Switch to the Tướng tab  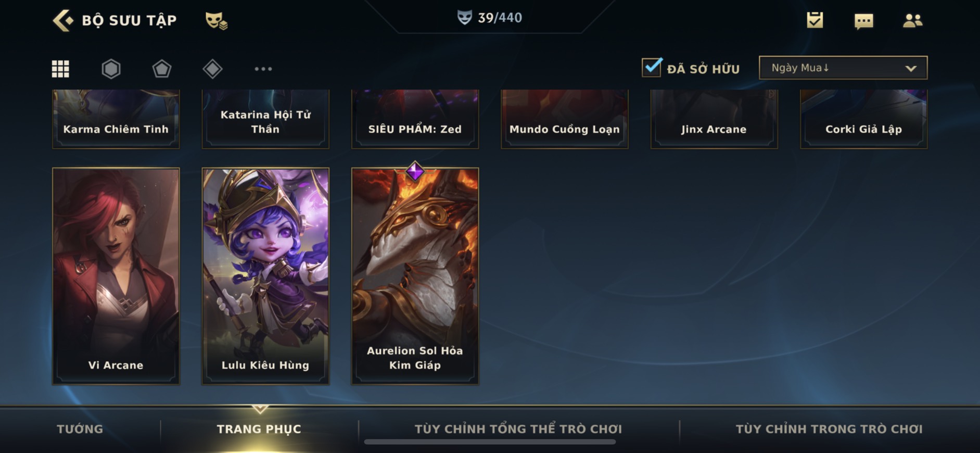(x=80, y=429)
